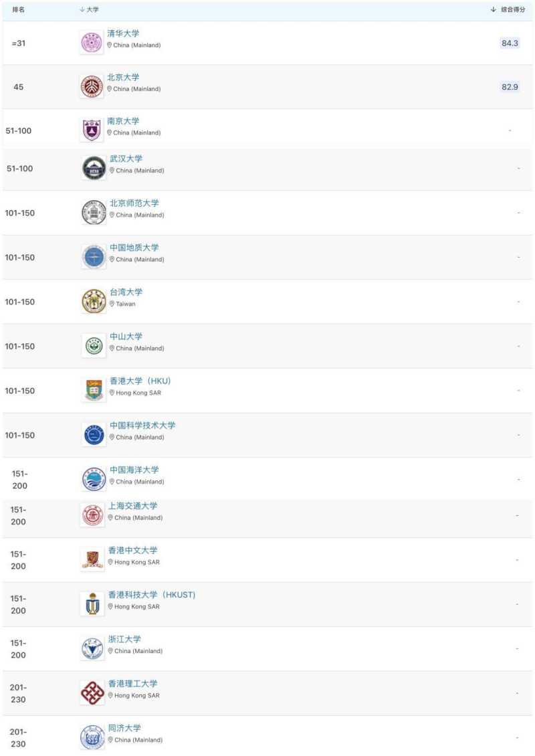535x756 pixels.
Task: Open the 香港中文大学 link
Action: (x=133, y=551)
